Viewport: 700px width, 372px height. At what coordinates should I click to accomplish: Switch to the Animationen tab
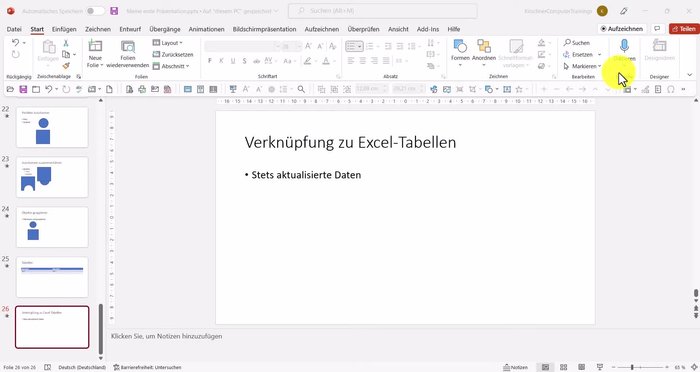206,29
